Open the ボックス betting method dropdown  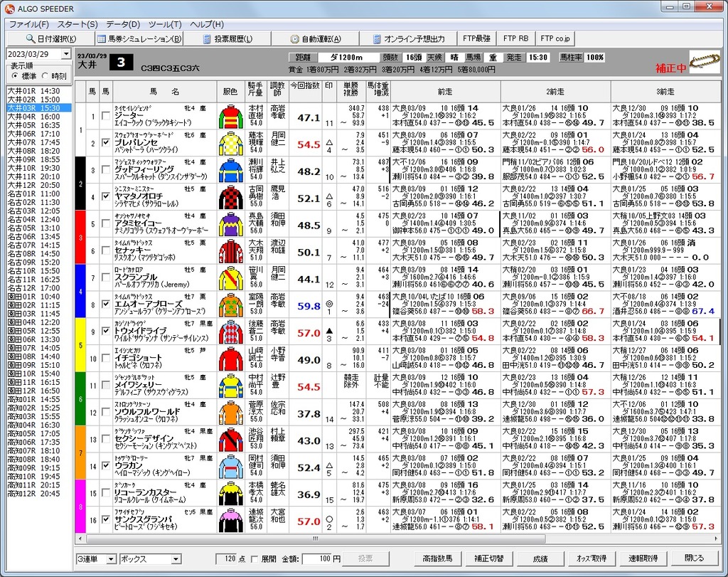(176, 559)
